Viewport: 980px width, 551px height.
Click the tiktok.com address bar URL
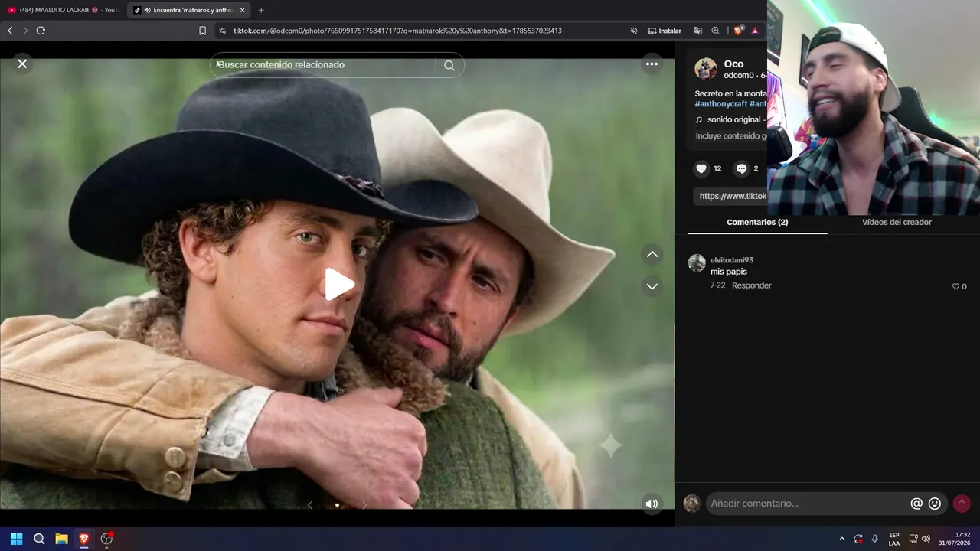coord(397,31)
